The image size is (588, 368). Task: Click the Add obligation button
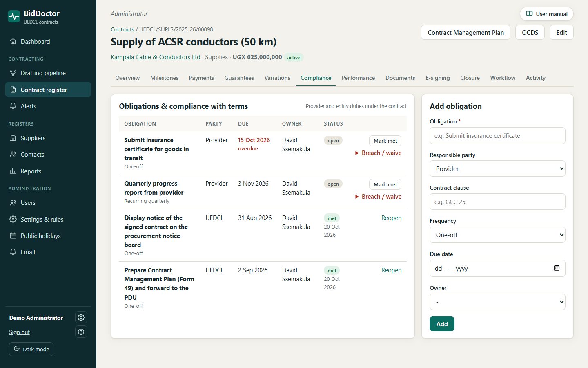pyautogui.click(x=442, y=324)
